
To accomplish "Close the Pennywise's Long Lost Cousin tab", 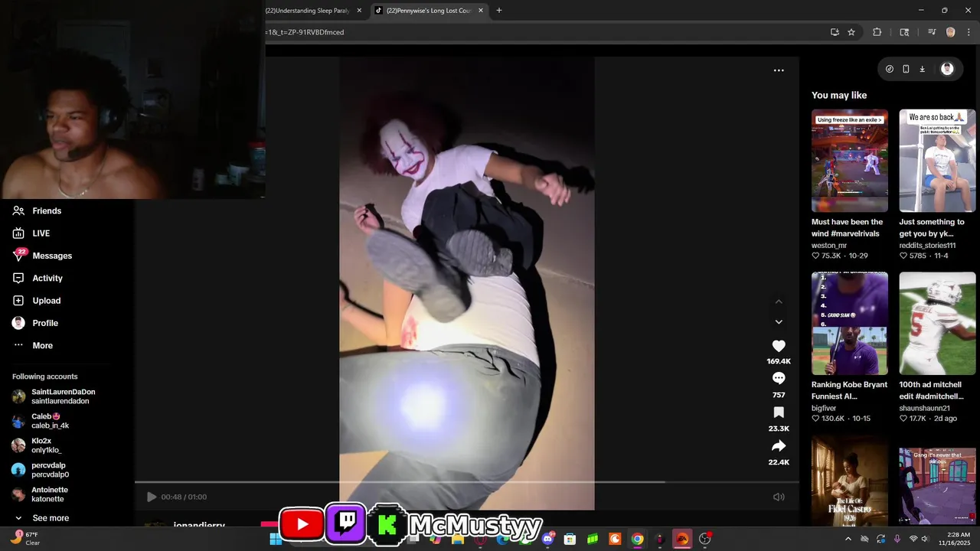I will [481, 11].
